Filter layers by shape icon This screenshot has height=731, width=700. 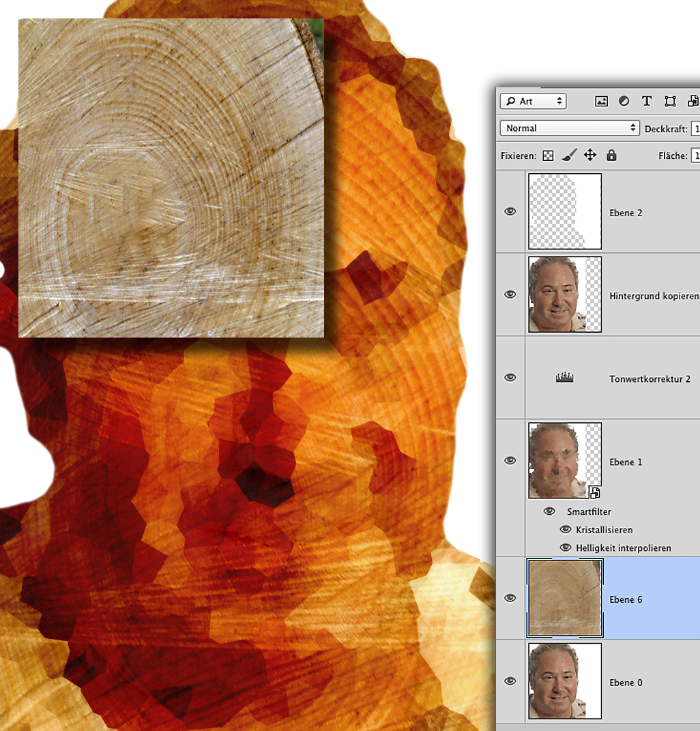[x=670, y=101]
